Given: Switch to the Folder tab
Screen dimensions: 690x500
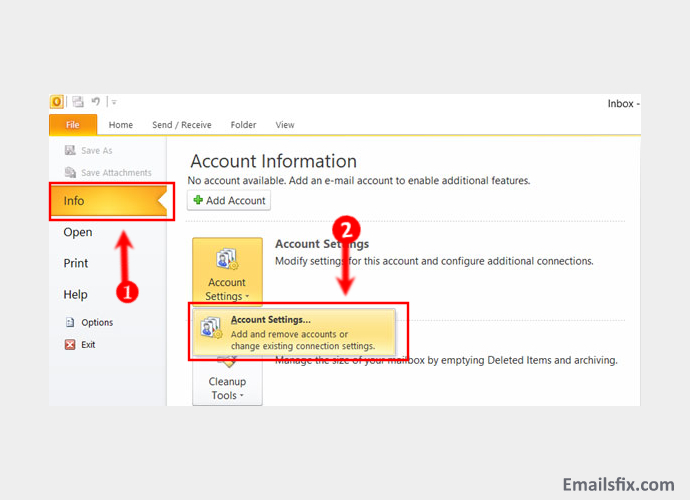Looking at the screenshot, I should [243, 125].
